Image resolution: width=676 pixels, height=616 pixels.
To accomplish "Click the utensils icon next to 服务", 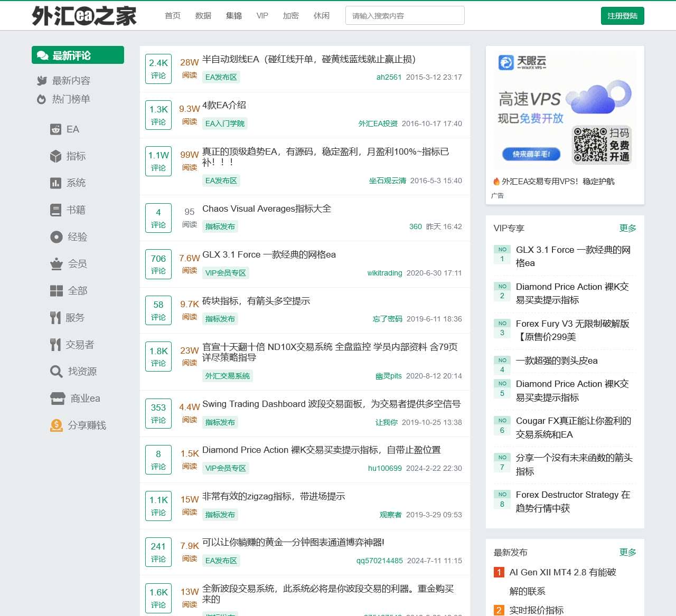I will 55,318.
